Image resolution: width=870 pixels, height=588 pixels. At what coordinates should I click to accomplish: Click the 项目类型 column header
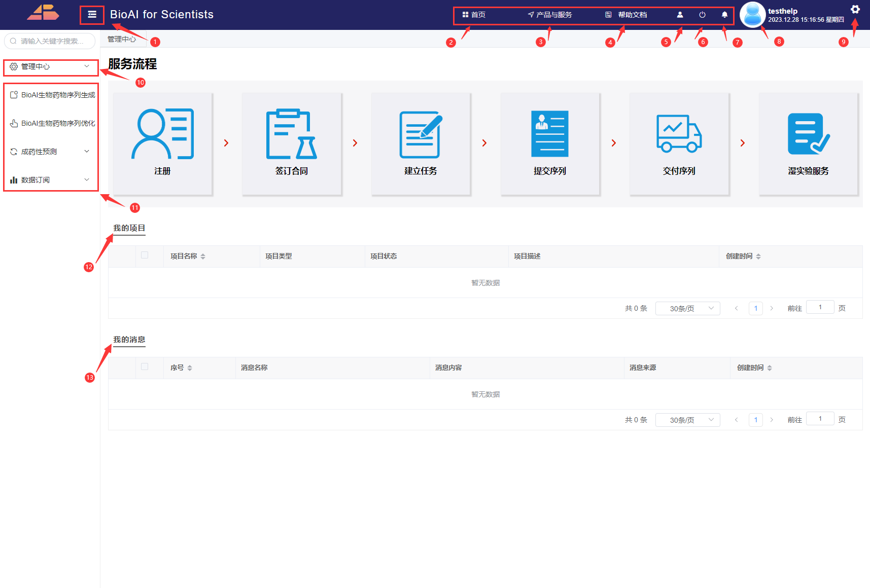coord(279,256)
